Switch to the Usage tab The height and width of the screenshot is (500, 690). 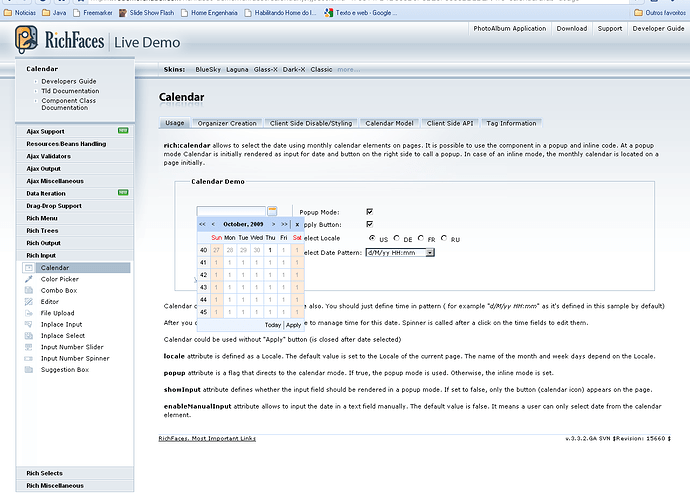click(x=175, y=123)
